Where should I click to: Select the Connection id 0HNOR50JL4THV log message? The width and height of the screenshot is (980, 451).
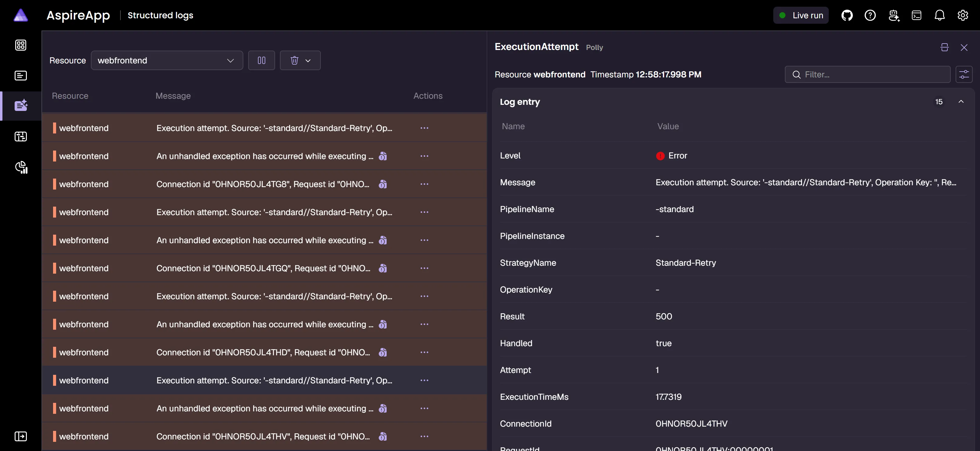tap(263, 436)
